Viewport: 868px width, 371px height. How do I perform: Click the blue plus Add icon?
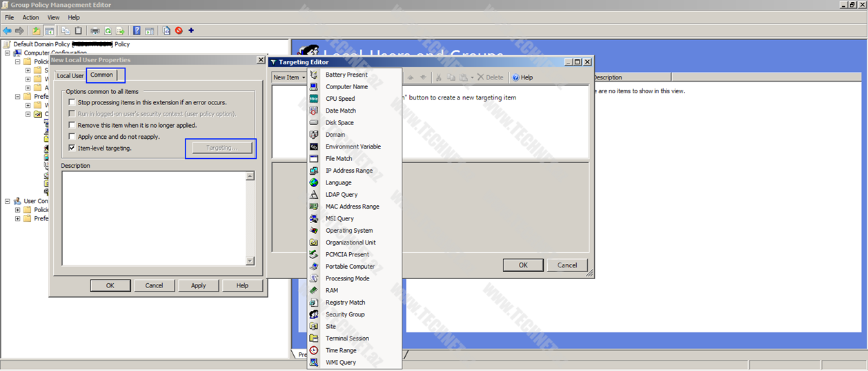(x=191, y=30)
